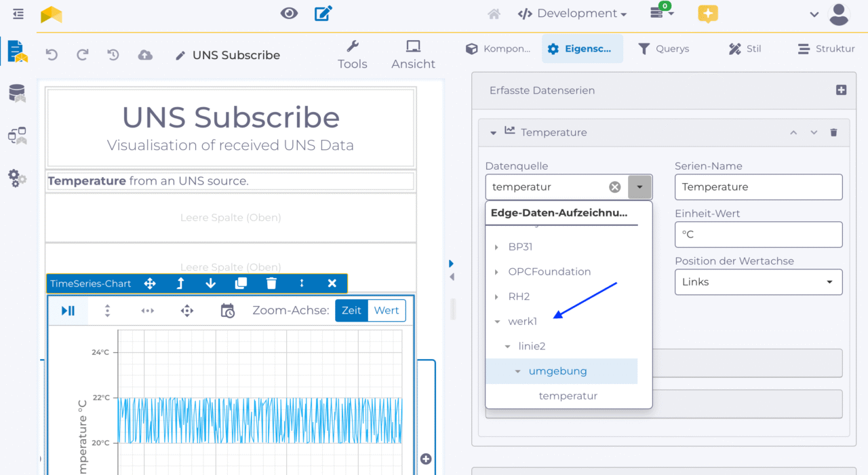Viewport: 868px width, 475px height.
Task: Switch Zoom-Achse to Wert
Action: 387,310
